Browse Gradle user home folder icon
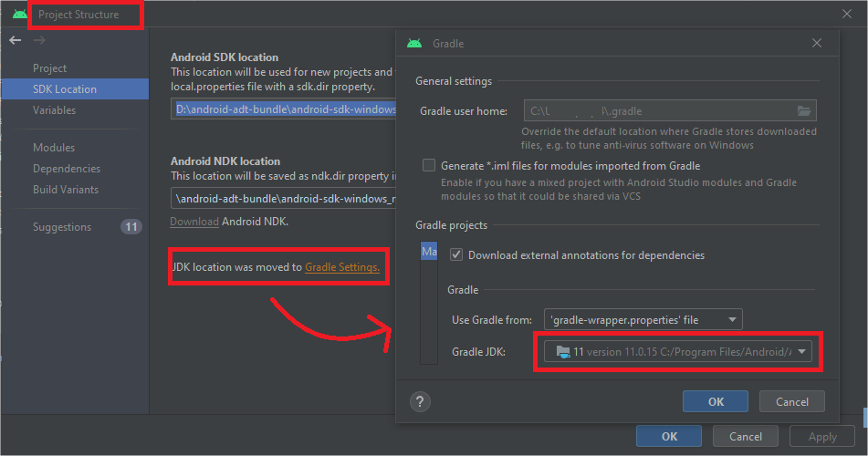 804,110
